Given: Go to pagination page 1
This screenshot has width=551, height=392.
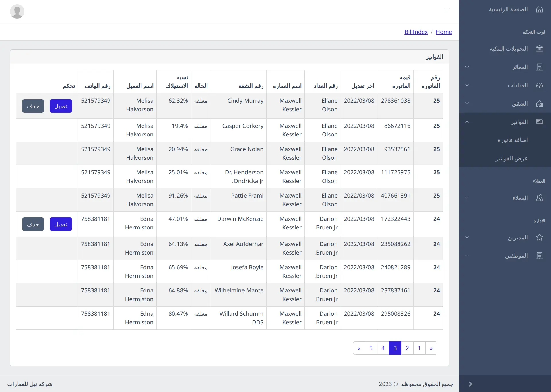Looking at the screenshot, I should [x=419, y=348].
